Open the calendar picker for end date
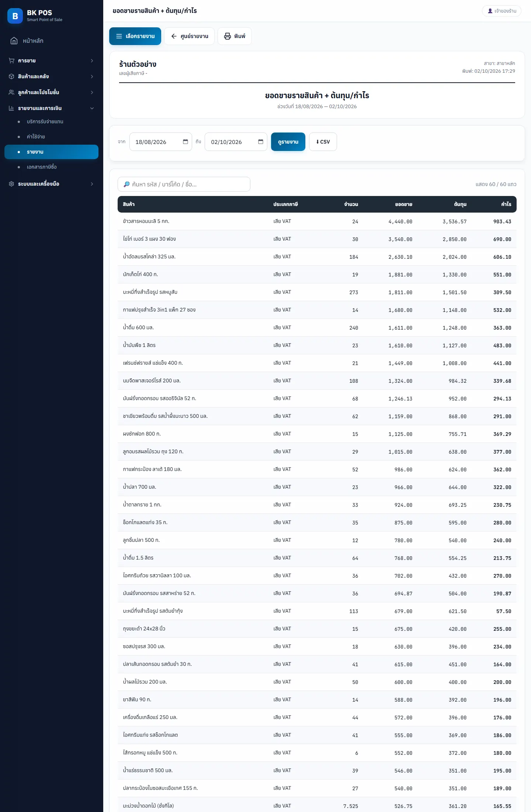This screenshot has height=812, width=531. pyautogui.click(x=261, y=142)
